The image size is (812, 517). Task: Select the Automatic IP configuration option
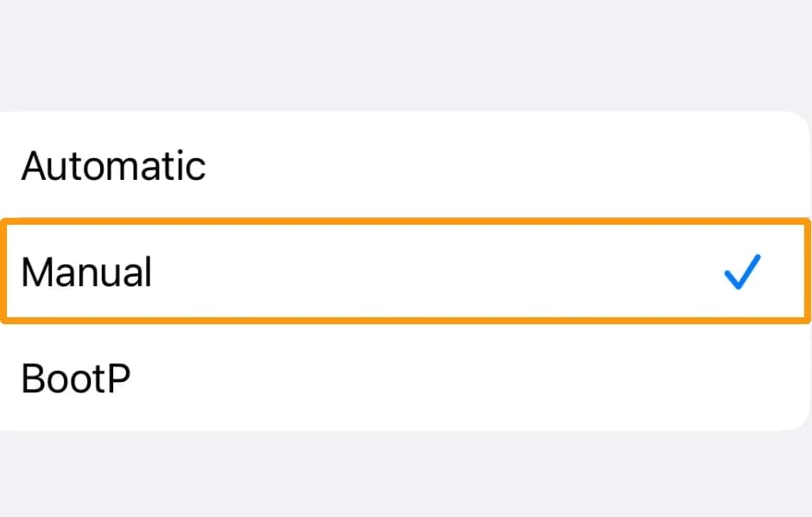point(112,165)
